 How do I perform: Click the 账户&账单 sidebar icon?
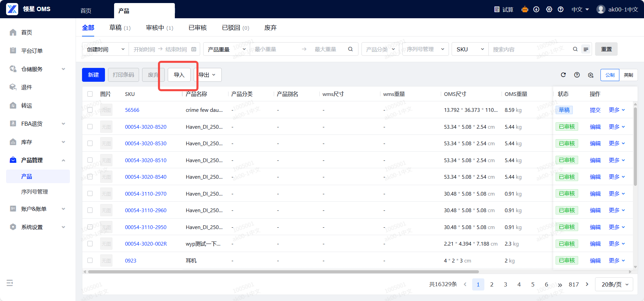click(x=13, y=209)
